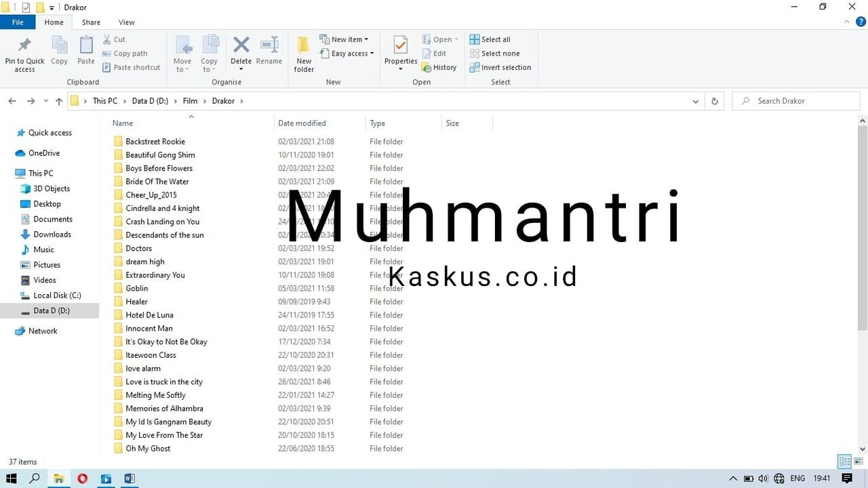
Task: Open Microsoft Word from the taskbar
Action: [x=130, y=479]
